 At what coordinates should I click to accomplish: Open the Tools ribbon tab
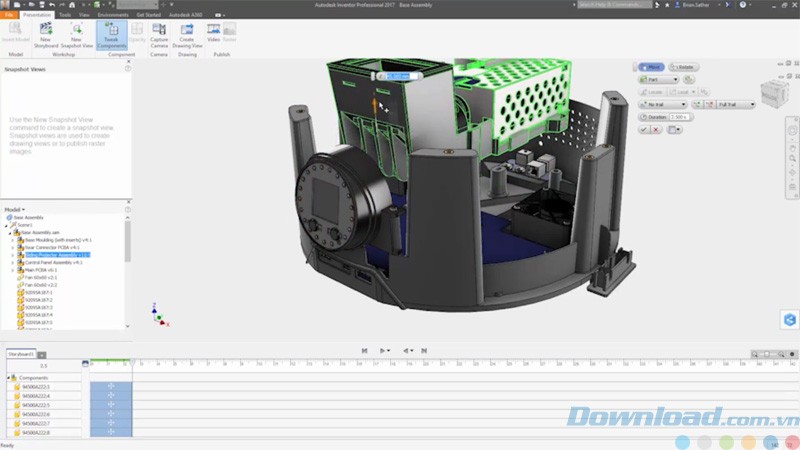click(x=64, y=16)
